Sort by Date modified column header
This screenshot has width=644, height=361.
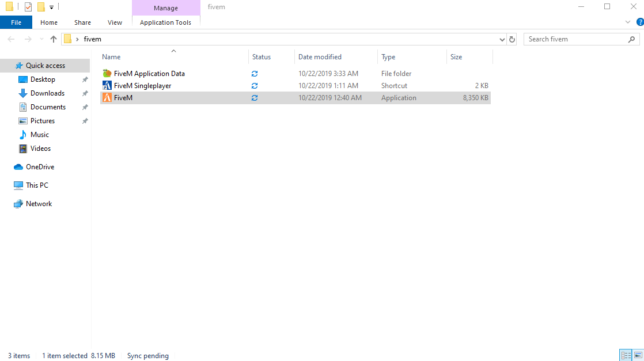336,56
